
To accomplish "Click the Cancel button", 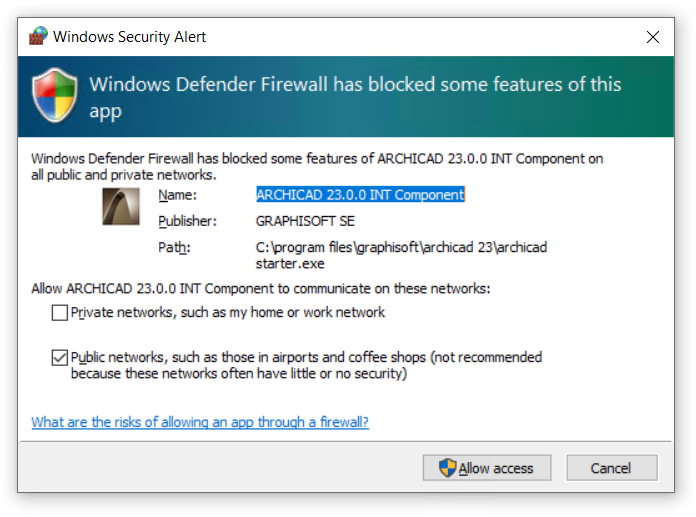I will pos(611,468).
